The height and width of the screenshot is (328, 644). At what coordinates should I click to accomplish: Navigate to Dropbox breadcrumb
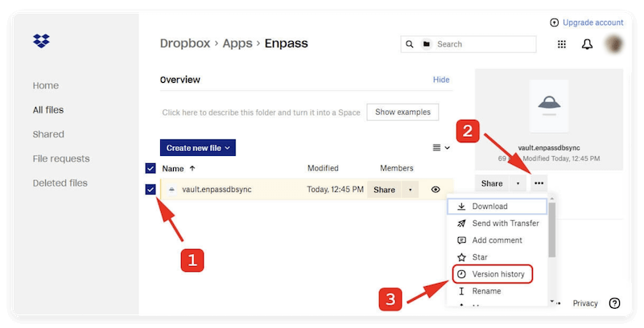coord(185,43)
